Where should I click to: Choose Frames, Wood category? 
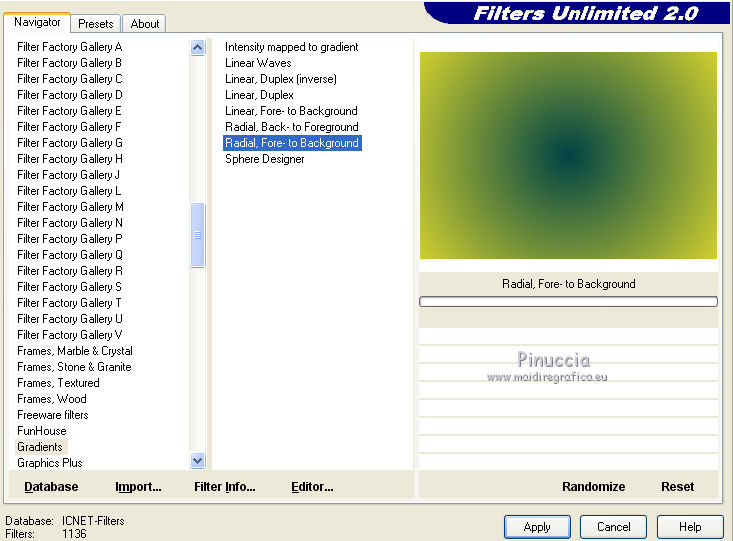51,399
